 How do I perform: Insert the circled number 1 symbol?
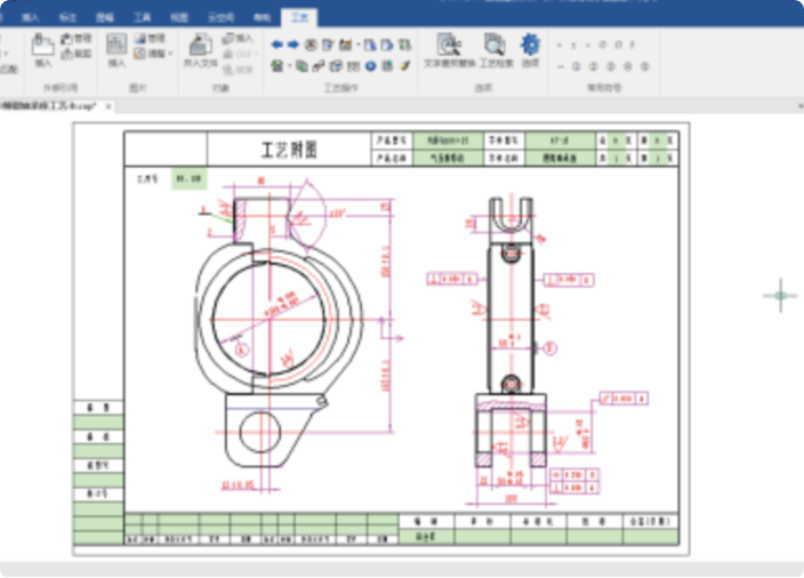(x=577, y=67)
